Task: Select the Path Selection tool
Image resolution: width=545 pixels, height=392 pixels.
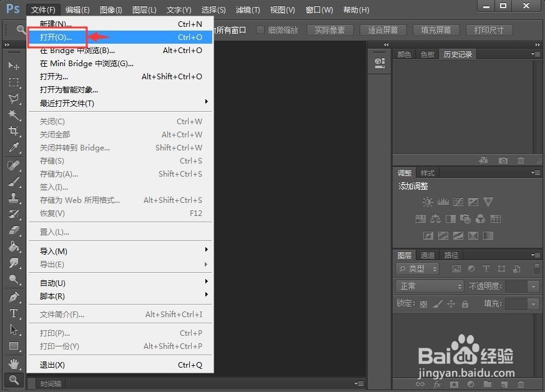Action: click(x=14, y=330)
